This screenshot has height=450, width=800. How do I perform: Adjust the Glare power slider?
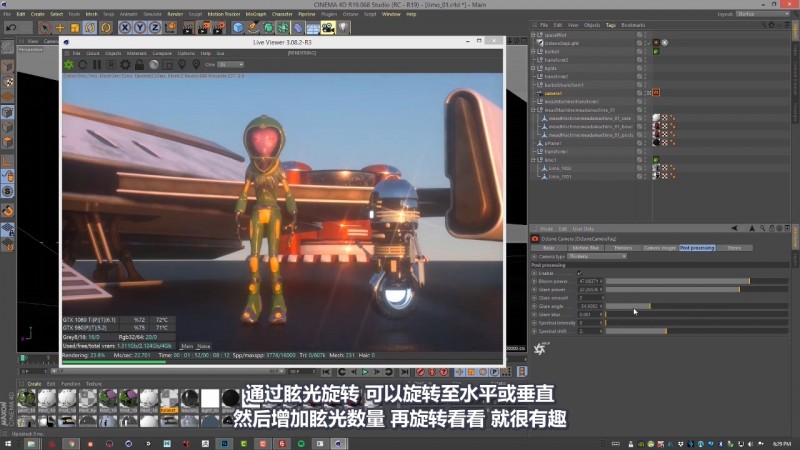[x=697, y=289]
